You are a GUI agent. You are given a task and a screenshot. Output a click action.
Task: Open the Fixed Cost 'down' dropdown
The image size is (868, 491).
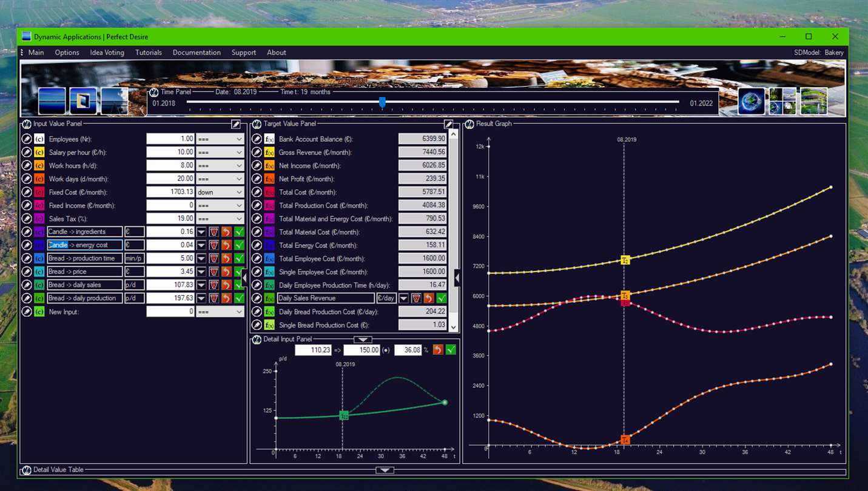(220, 192)
